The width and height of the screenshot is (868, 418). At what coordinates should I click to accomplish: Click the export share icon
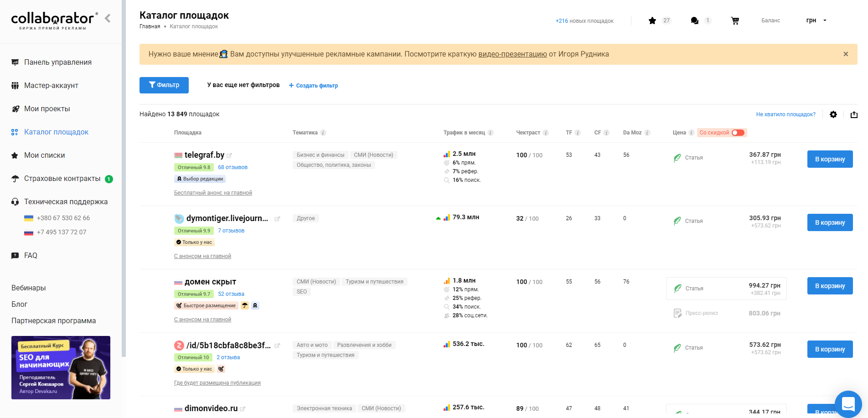[x=854, y=114]
